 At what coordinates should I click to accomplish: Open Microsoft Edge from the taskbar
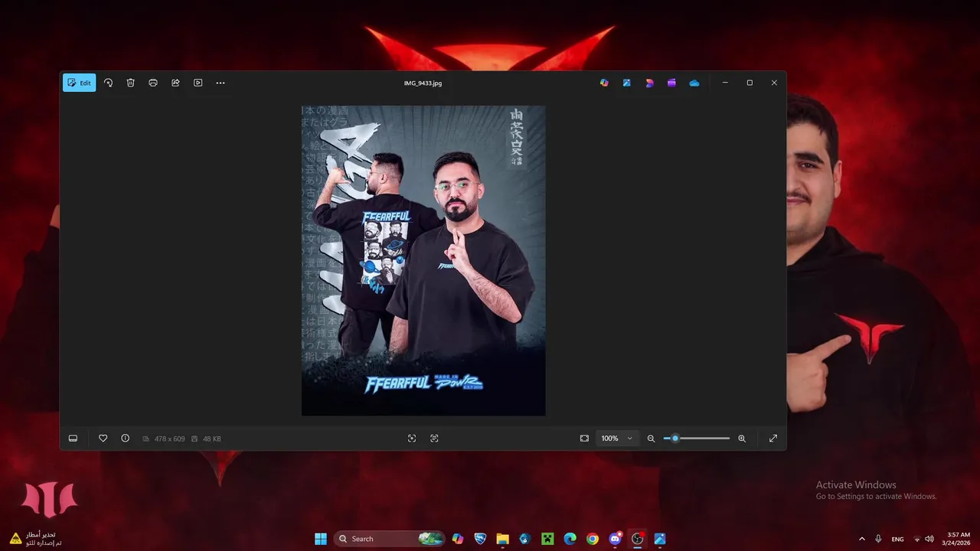[x=570, y=539]
